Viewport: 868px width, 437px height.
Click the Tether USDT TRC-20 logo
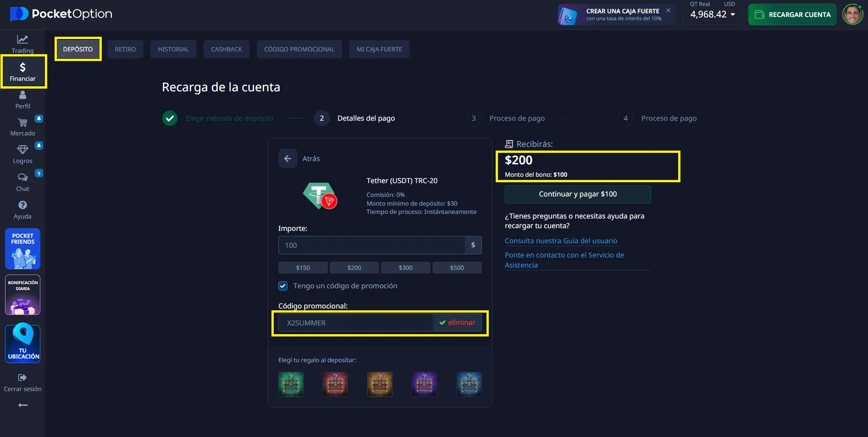tap(320, 196)
